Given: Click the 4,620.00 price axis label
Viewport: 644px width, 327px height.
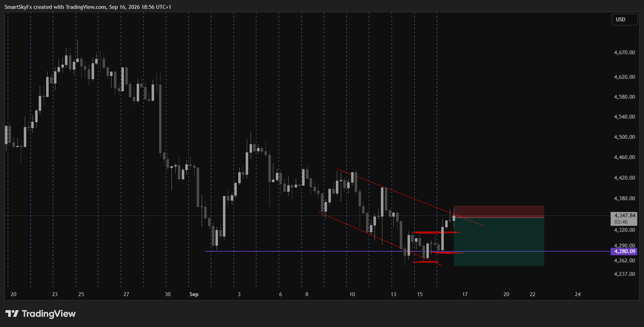Looking at the screenshot, I should 624,77.
